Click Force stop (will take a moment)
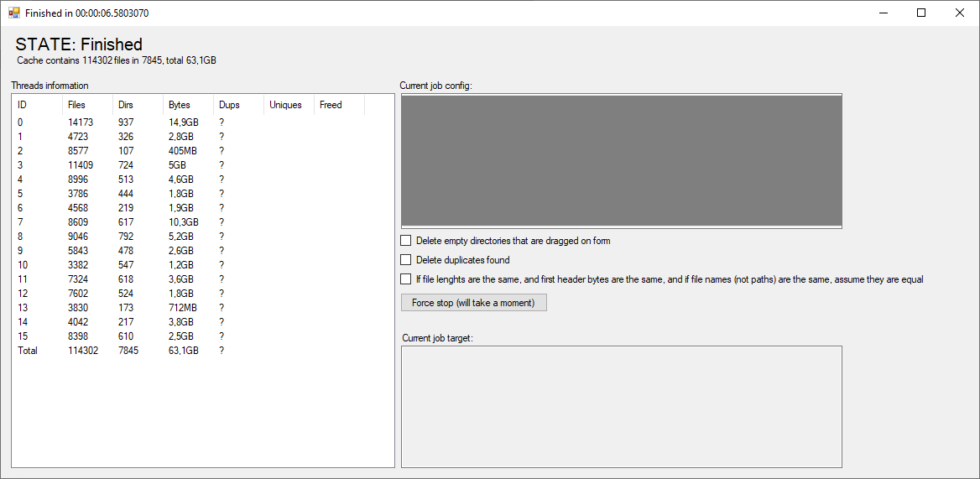980x479 pixels. pos(474,303)
